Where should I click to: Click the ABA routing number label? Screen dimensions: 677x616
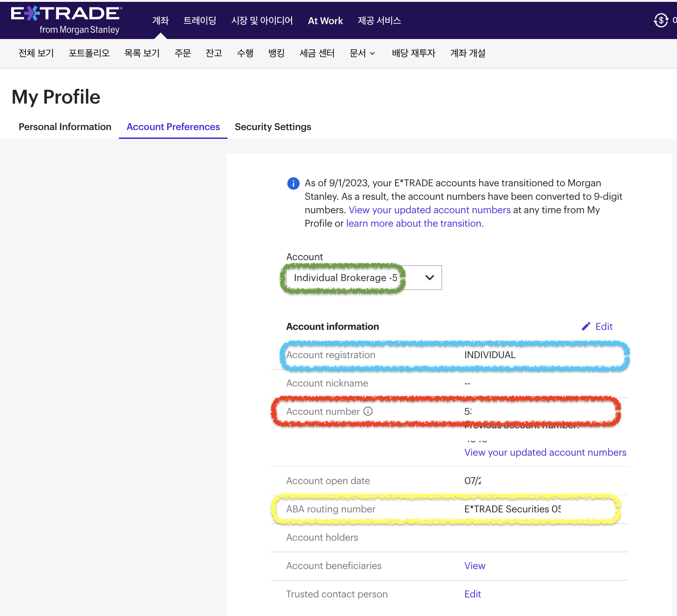pos(331,509)
